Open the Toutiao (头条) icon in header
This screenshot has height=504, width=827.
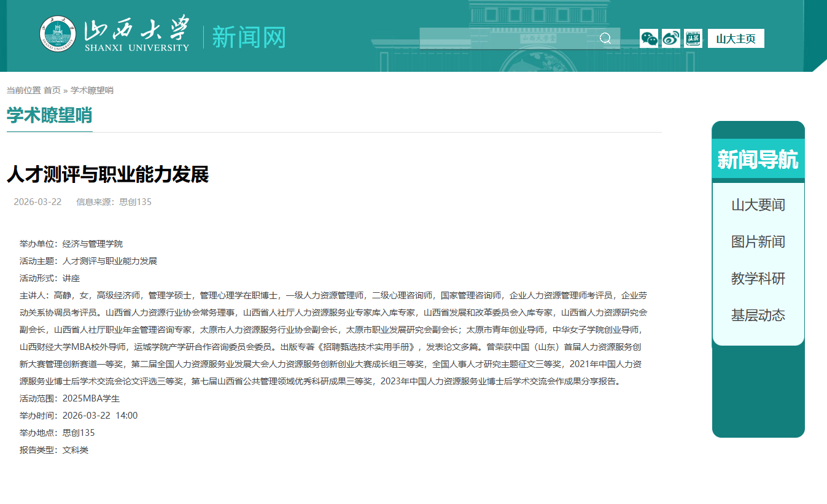coord(693,39)
